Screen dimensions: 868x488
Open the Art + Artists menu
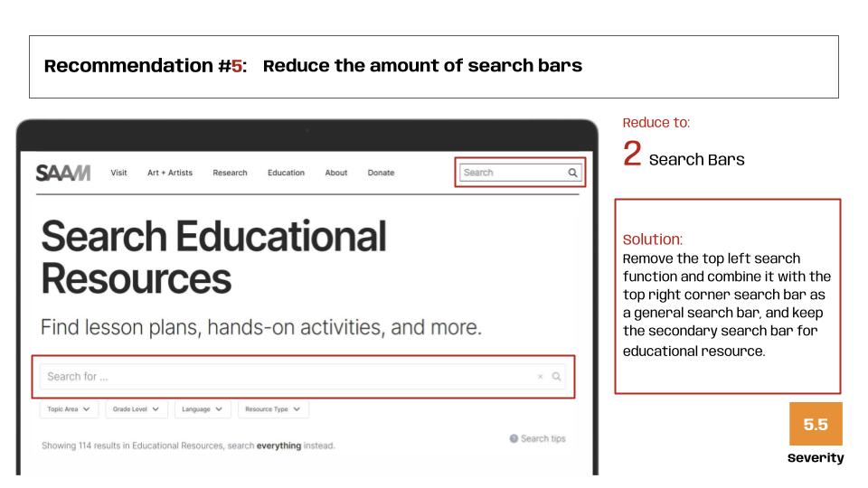pos(170,173)
